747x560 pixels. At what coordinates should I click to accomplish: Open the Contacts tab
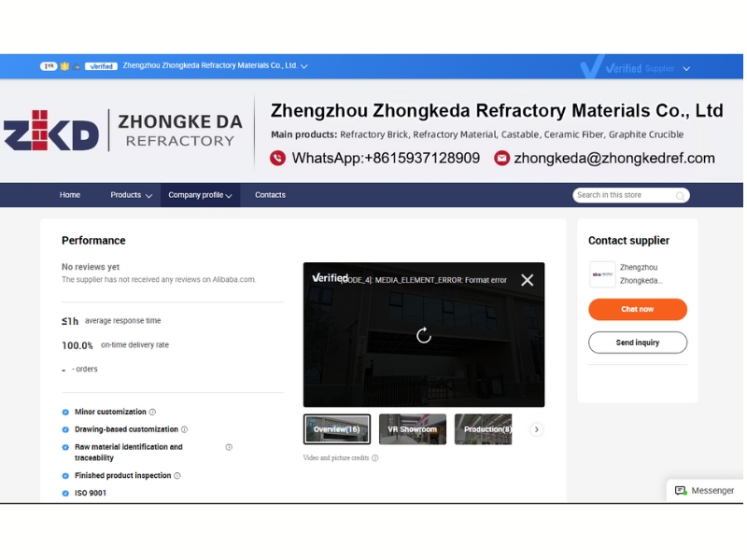pos(270,195)
